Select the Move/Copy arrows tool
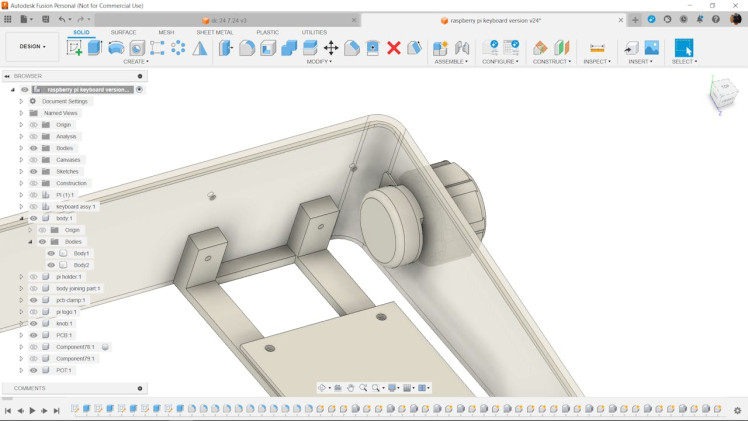 (331, 47)
